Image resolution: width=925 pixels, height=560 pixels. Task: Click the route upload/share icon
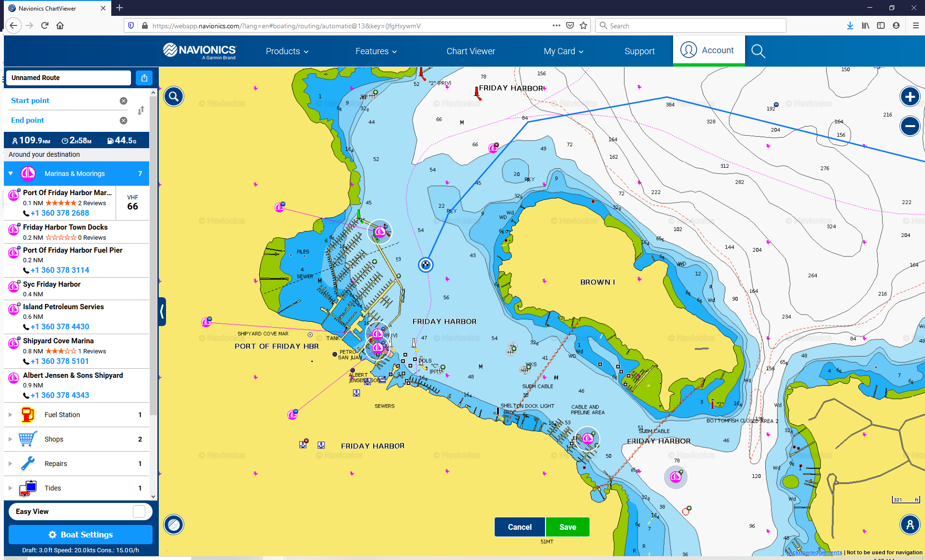(144, 77)
